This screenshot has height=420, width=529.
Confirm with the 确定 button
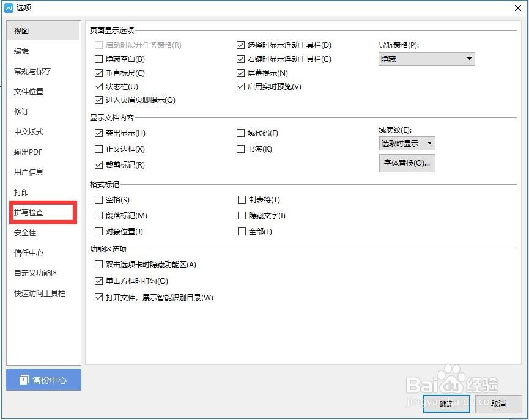click(x=446, y=404)
